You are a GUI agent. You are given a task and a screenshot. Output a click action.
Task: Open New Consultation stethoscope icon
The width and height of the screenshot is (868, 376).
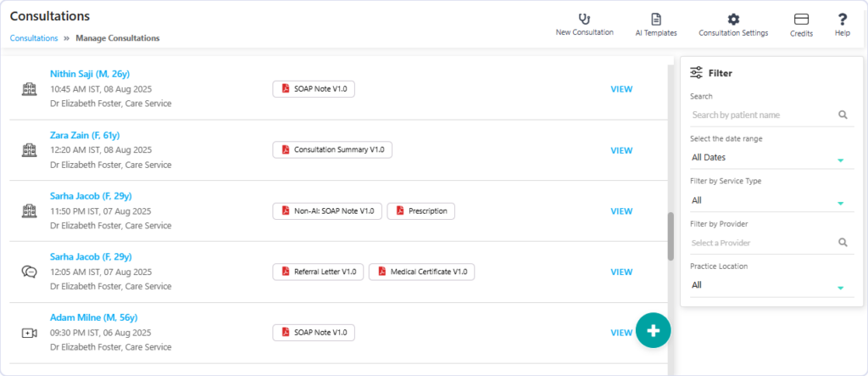pyautogui.click(x=585, y=19)
